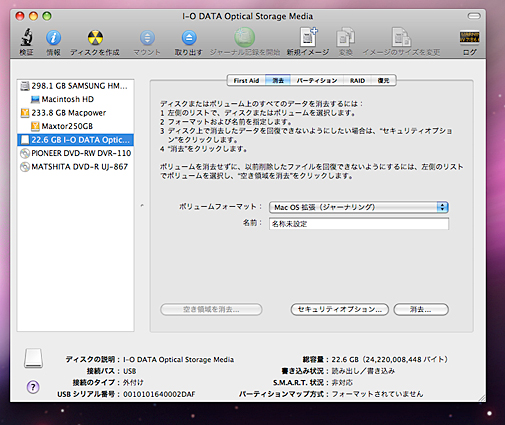Image resolution: width=505 pixels, height=425 pixels.
Task: Click the Erase (消去...) button
Action: [x=421, y=309]
